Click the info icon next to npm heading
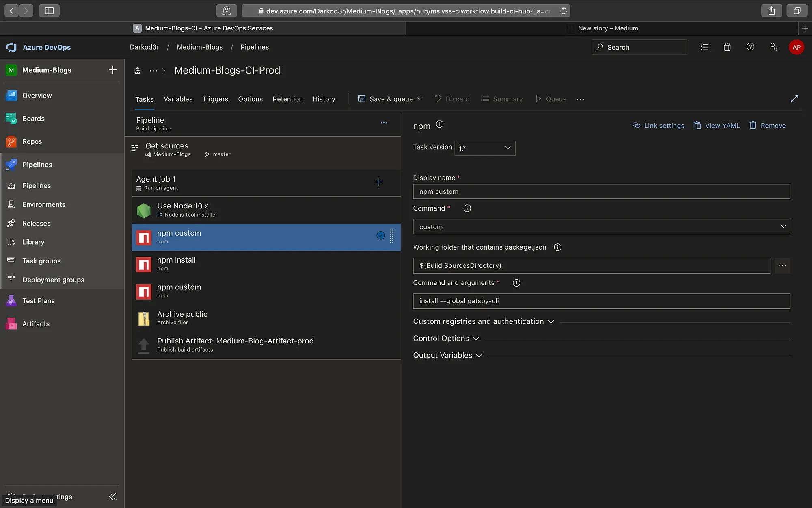This screenshot has width=812, height=508. [x=440, y=124]
